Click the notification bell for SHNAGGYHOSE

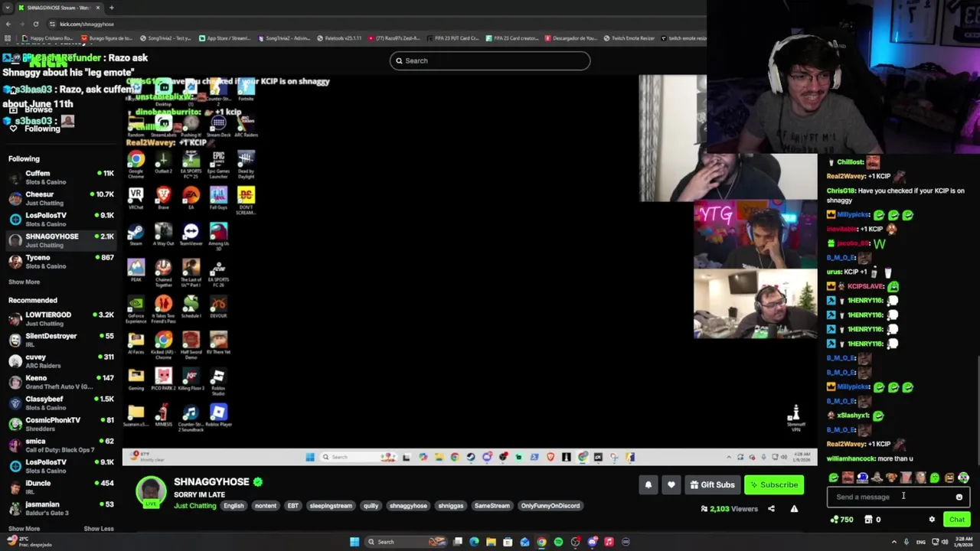tap(648, 484)
